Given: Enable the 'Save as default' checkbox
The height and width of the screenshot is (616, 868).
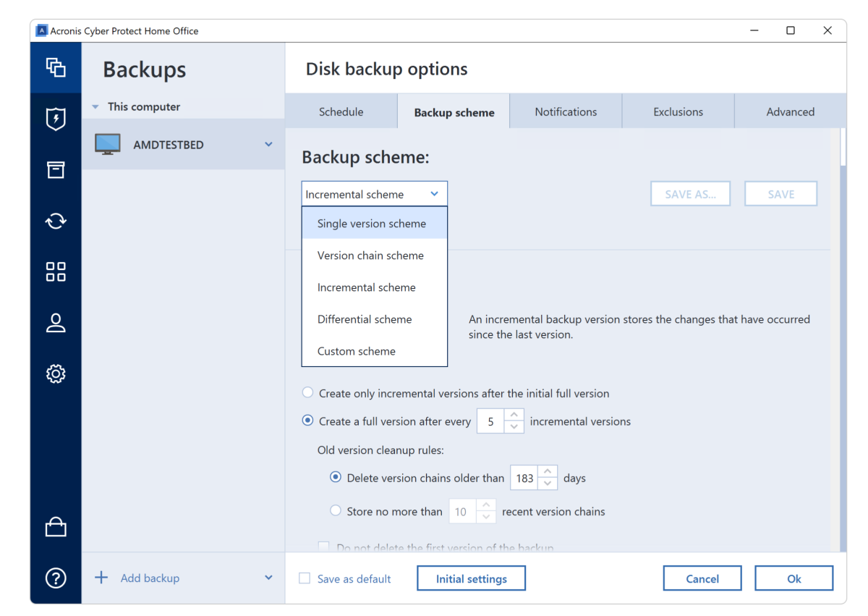Looking at the screenshot, I should click(305, 578).
